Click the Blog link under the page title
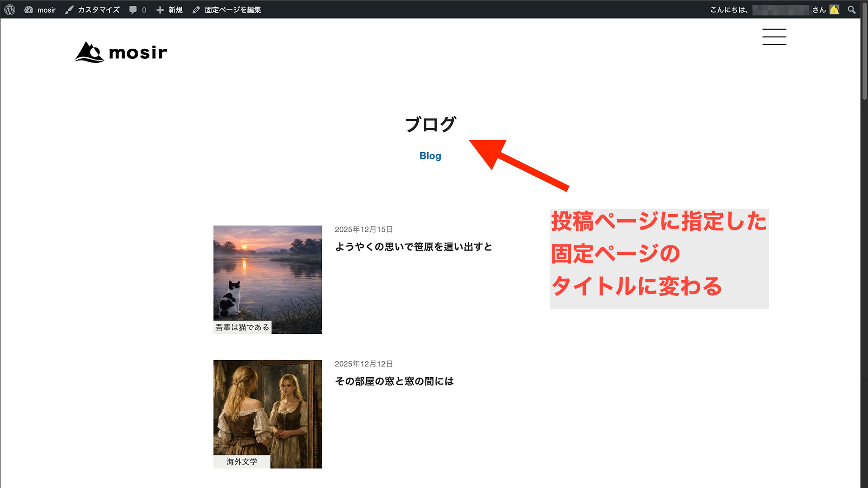The height and width of the screenshot is (488, 868). (430, 156)
